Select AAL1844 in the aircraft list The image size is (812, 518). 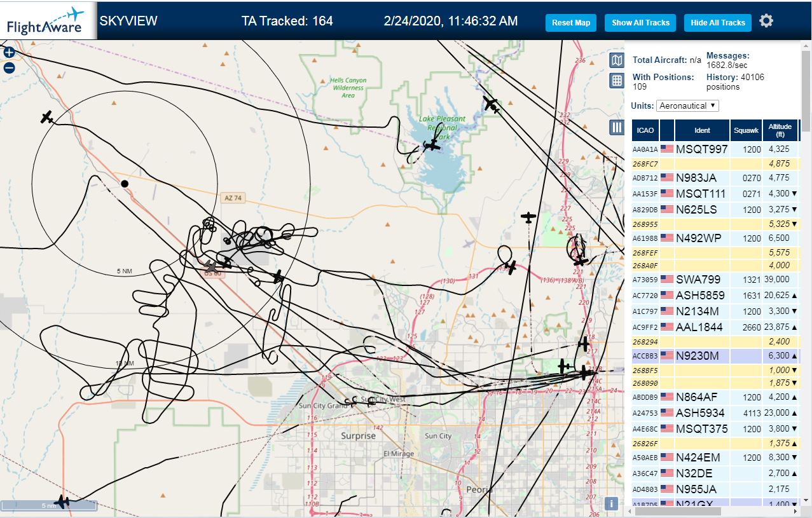coord(715,327)
